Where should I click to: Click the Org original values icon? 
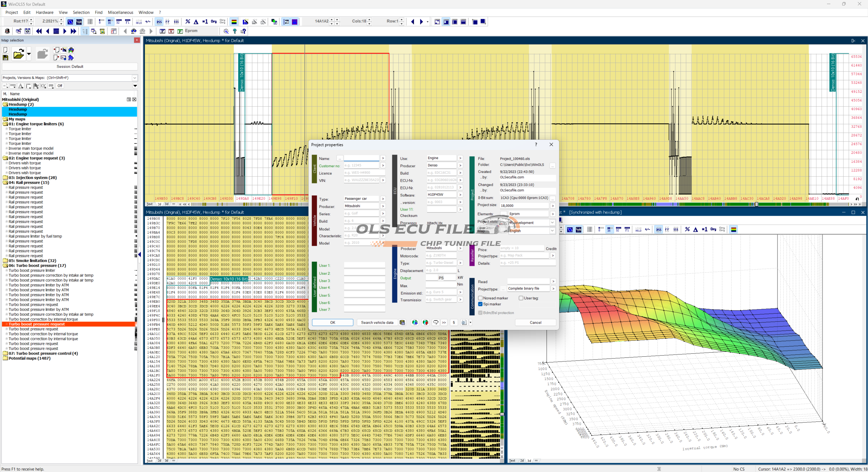point(214,22)
